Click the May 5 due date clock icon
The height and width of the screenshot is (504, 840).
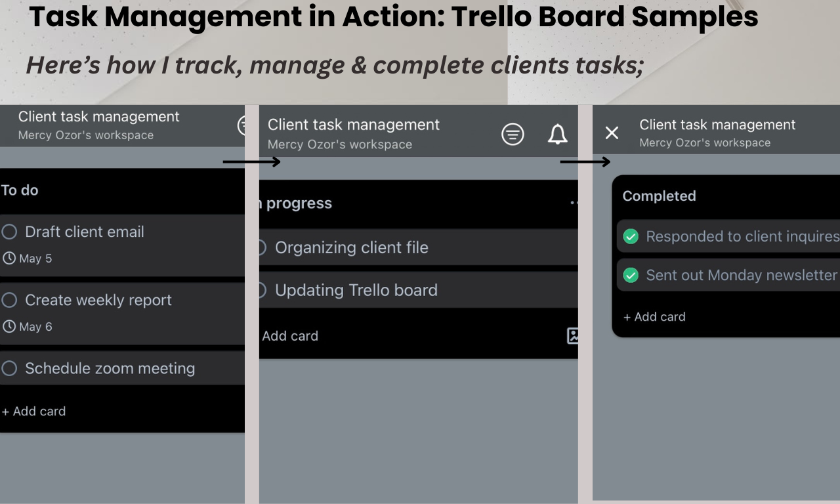click(9, 259)
